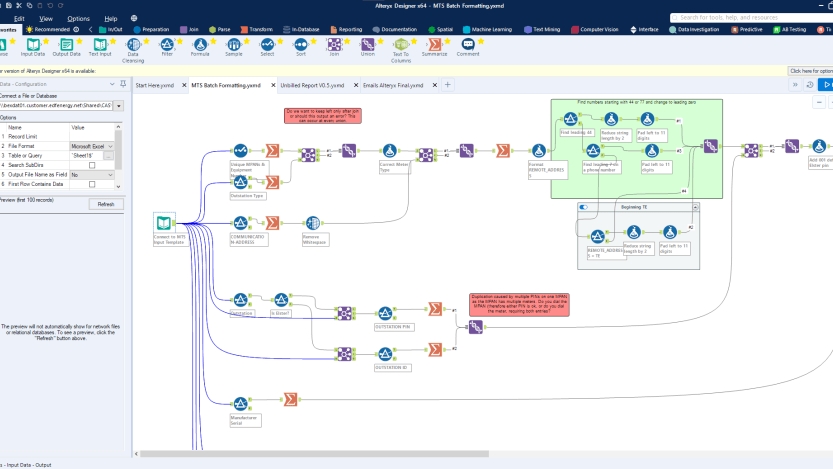Switch to Unbilled Report V0.5.yxmd tab
Image resolution: width=833 pixels, height=469 pixels.
coord(312,86)
